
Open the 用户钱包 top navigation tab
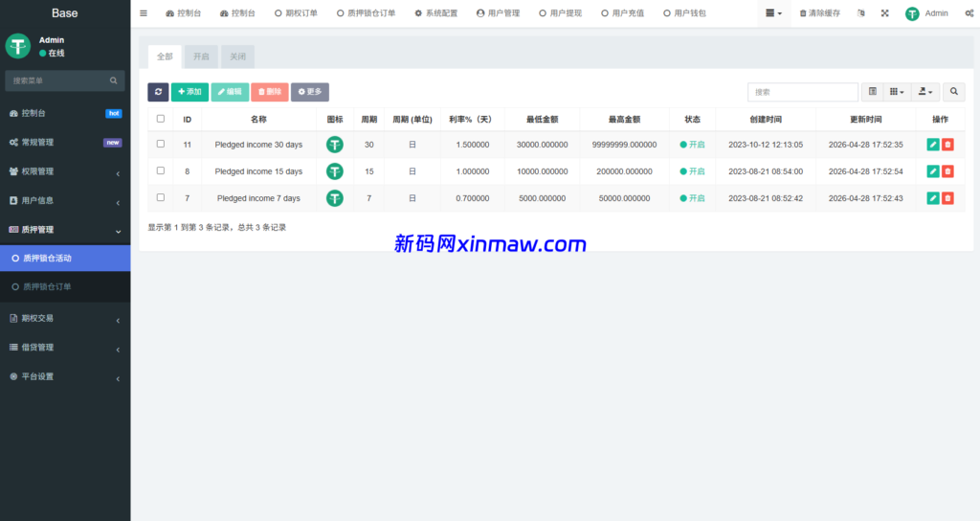[685, 13]
